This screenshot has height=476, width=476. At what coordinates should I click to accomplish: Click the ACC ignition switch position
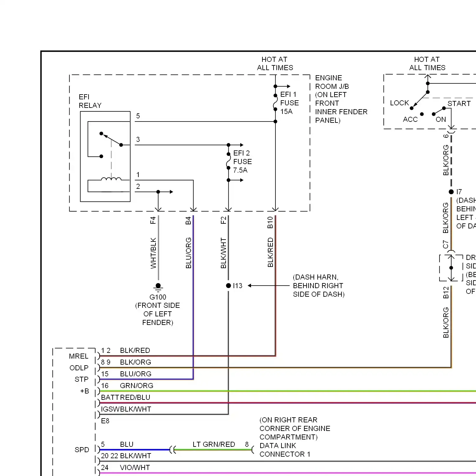410,119
